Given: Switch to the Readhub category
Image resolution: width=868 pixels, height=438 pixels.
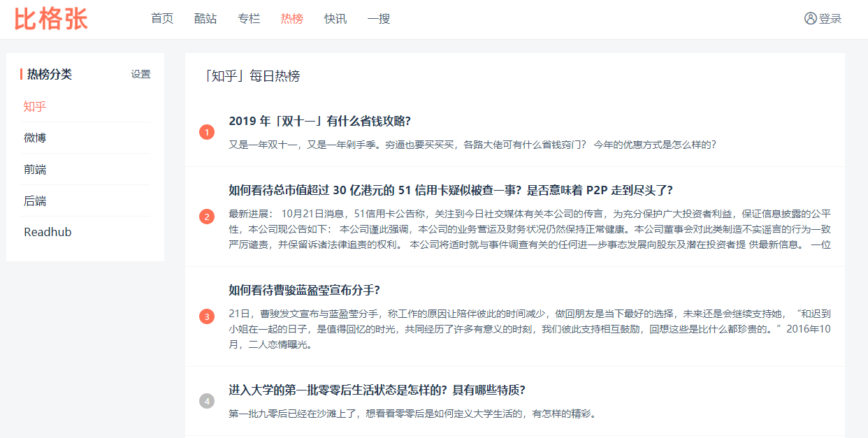Looking at the screenshot, I should tap(48, 232).
